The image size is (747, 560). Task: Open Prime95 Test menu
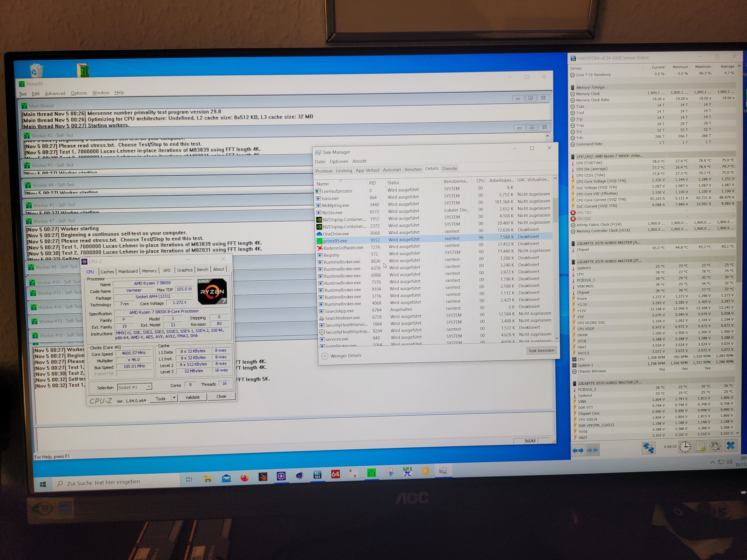click(x=23, y=94)
